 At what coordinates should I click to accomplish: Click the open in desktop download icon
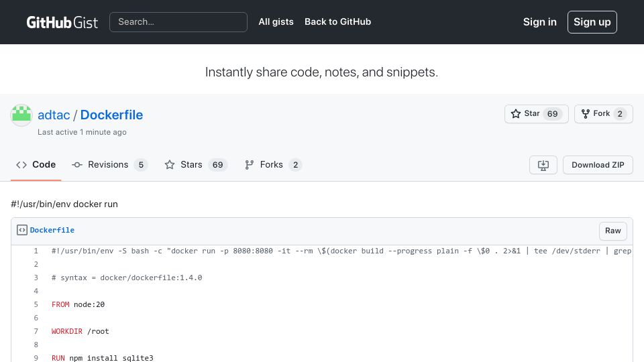(543, 165)
